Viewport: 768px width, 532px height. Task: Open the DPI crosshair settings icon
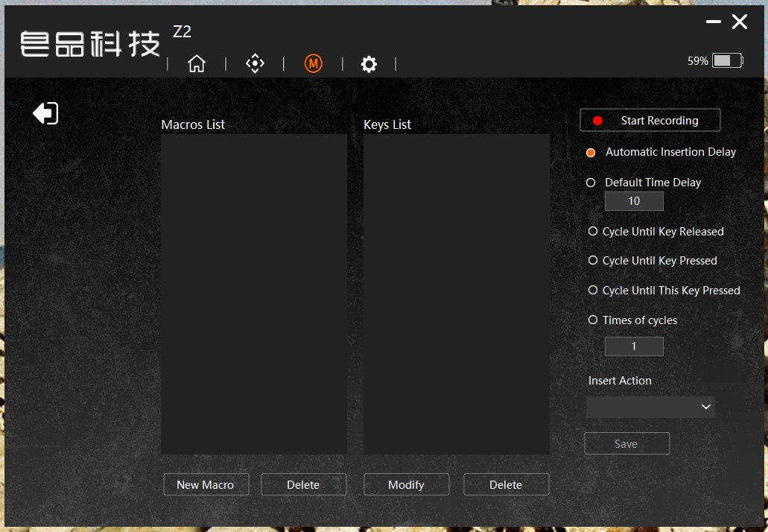coord(255,63)
